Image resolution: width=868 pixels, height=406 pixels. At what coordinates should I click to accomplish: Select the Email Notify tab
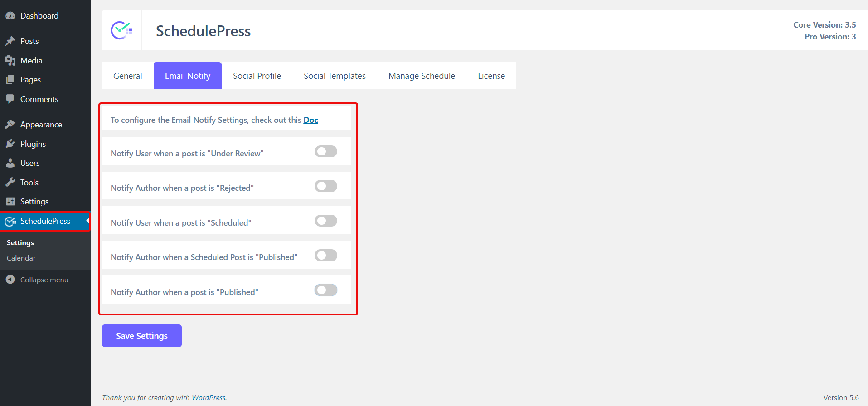coord(188,76)
